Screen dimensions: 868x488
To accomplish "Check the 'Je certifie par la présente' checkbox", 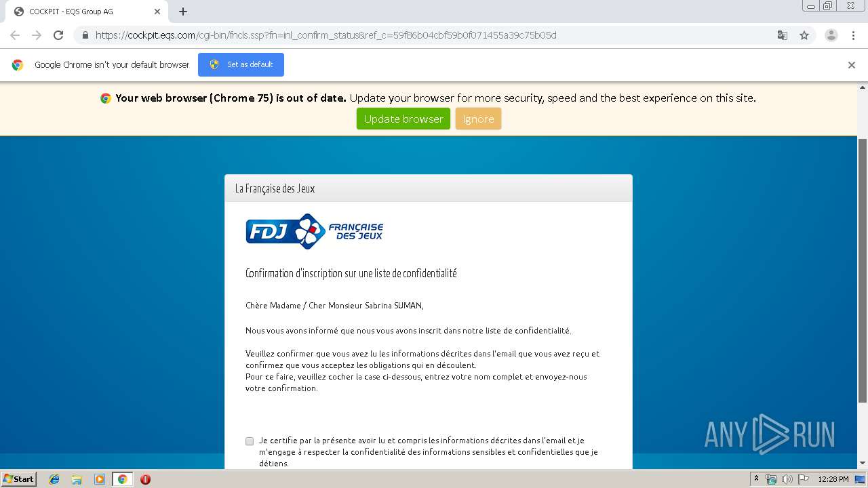I will [250, 441].
